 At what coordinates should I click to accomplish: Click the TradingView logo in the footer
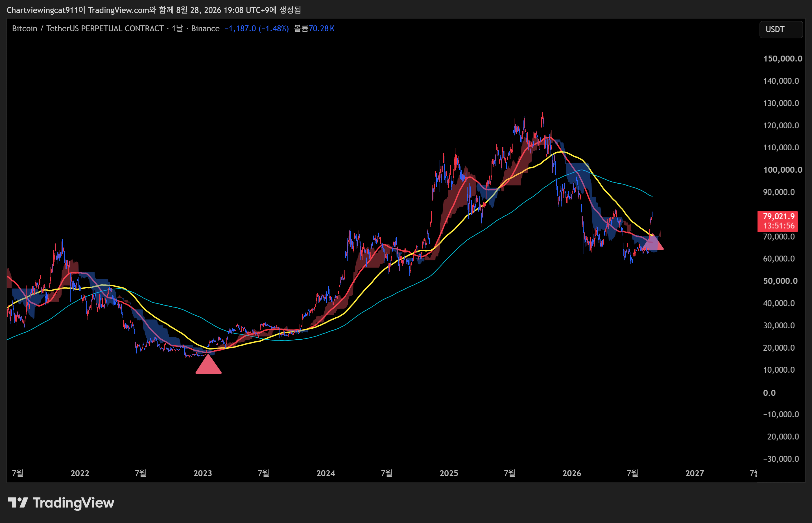coord(61,503)
